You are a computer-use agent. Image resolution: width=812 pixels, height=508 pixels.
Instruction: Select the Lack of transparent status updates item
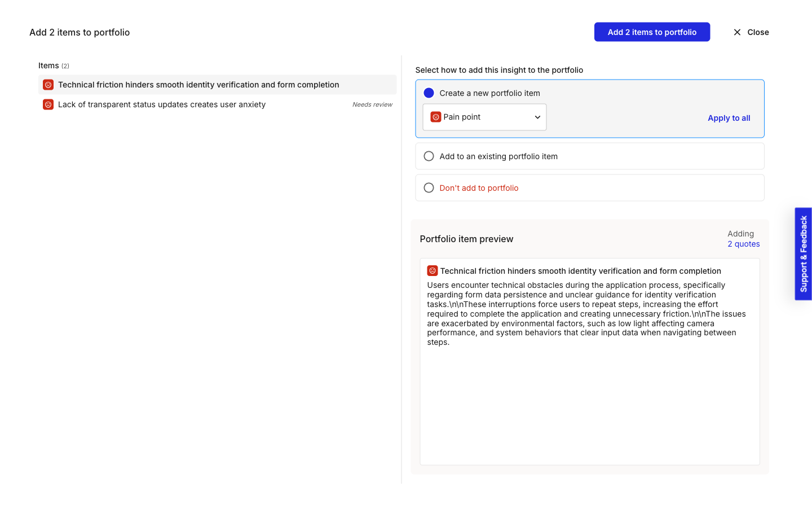tap(217, 104)
